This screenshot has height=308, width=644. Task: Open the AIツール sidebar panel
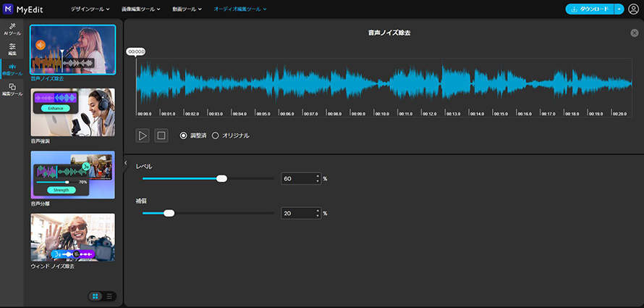[x=12, y=29]
